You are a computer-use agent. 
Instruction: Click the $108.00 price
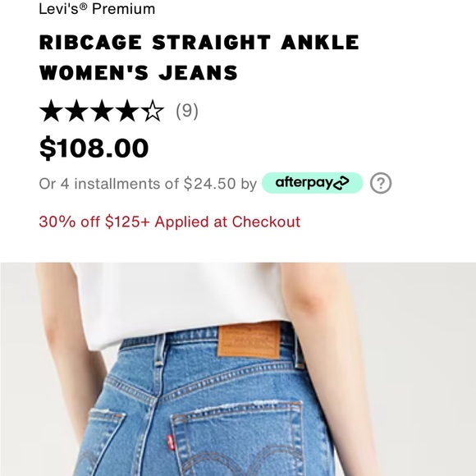tap(94, 149)
